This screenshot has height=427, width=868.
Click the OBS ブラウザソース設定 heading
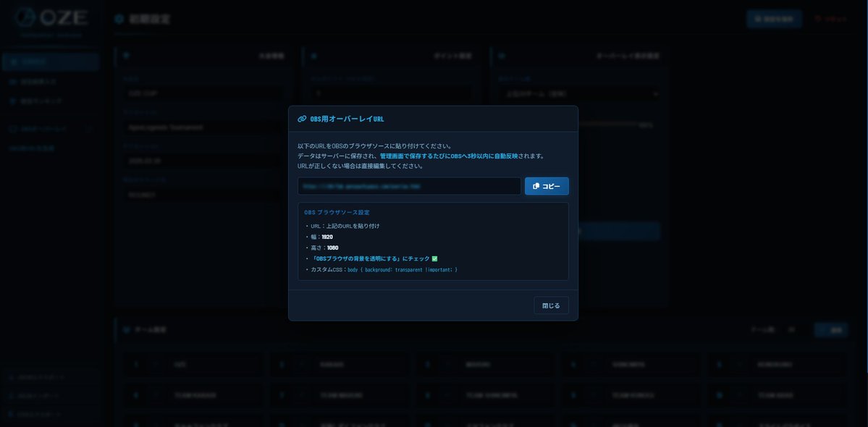337,212
